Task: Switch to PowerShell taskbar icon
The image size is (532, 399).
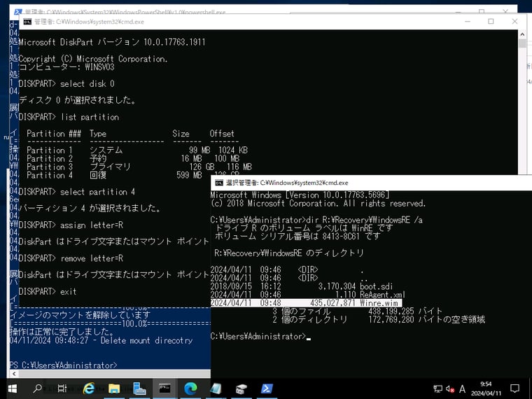Action: (267, 388)
